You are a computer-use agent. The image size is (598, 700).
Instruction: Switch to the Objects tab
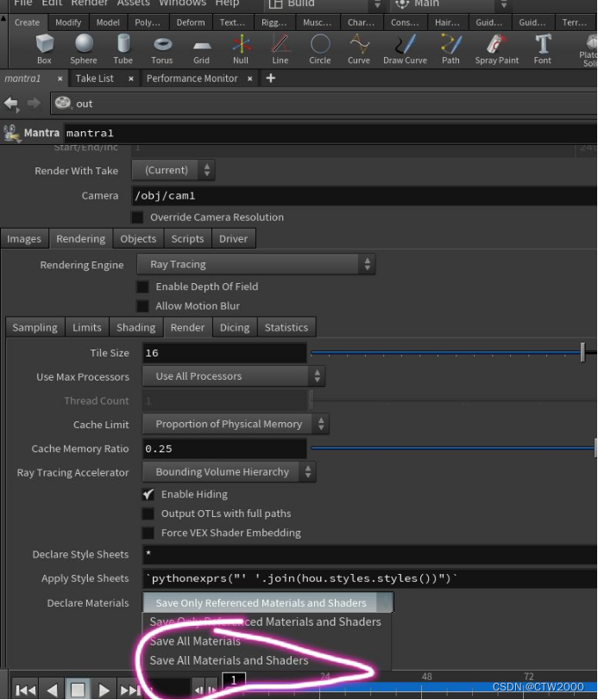(x=138, y=239)
